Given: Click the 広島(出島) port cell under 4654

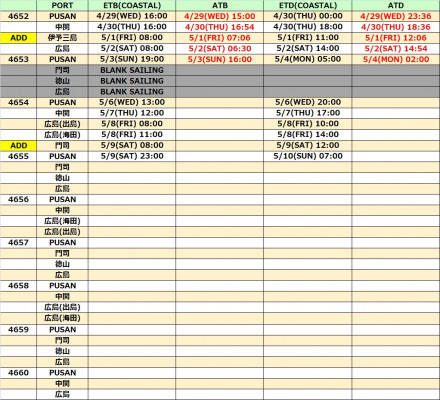Looking at the screenshot, I should tap(62, 124).
